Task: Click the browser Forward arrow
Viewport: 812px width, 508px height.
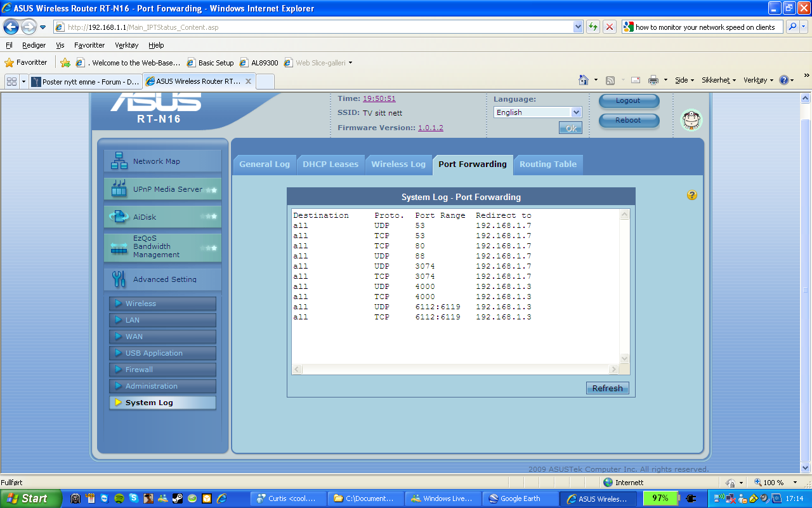Action: pos(29,27)
